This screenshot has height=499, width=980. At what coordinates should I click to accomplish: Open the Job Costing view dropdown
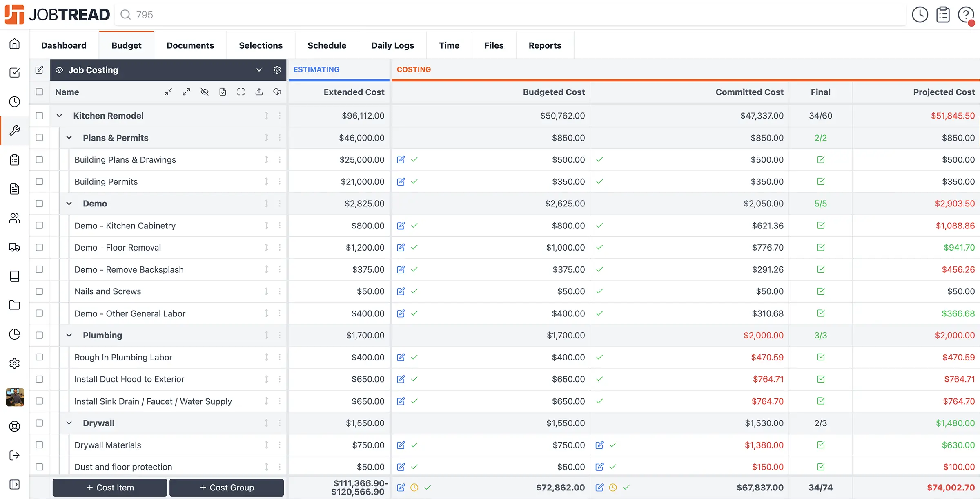259,70
